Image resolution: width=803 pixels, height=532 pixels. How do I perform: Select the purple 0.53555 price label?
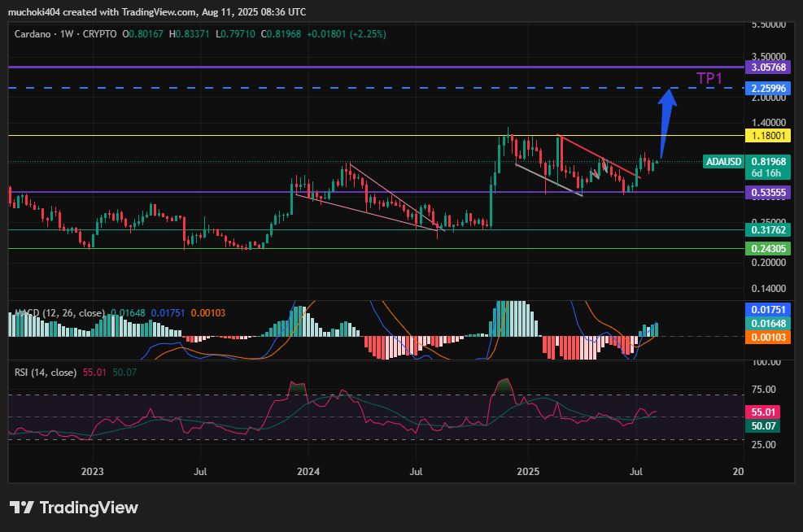(x=768, y=193)
